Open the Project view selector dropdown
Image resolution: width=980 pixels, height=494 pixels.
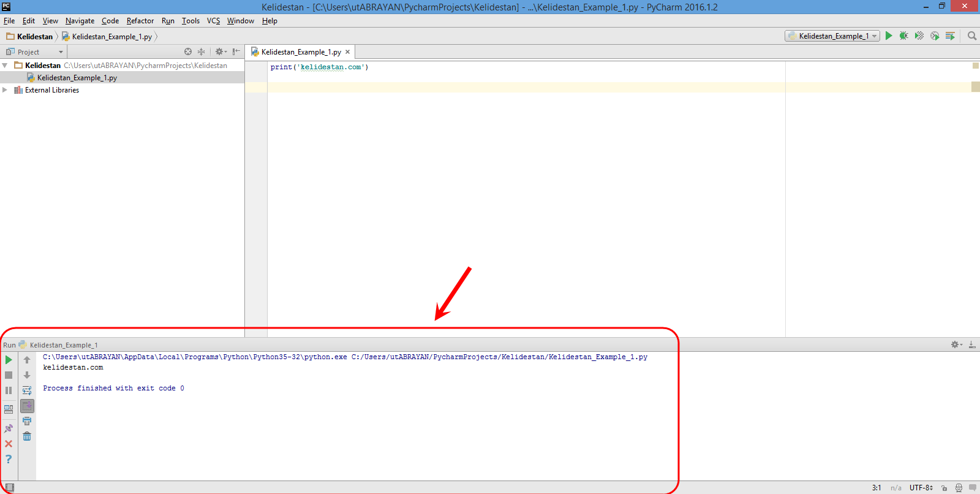(x=34, y=52)
